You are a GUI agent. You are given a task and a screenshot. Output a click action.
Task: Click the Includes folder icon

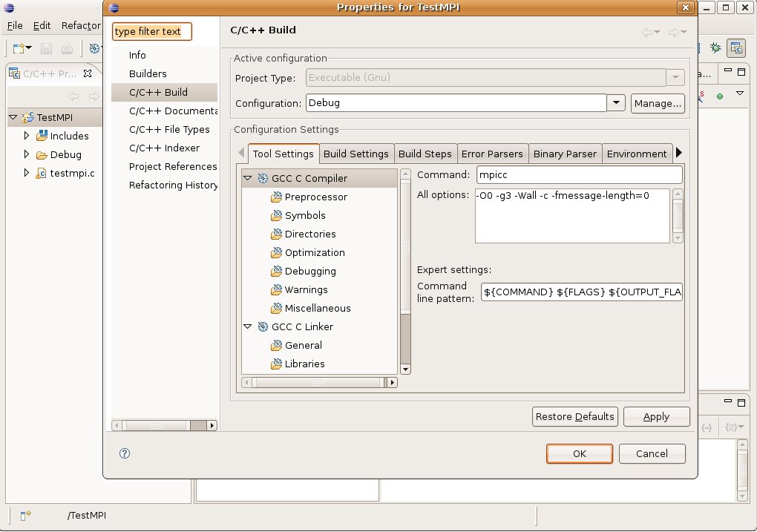pos(42,136)
